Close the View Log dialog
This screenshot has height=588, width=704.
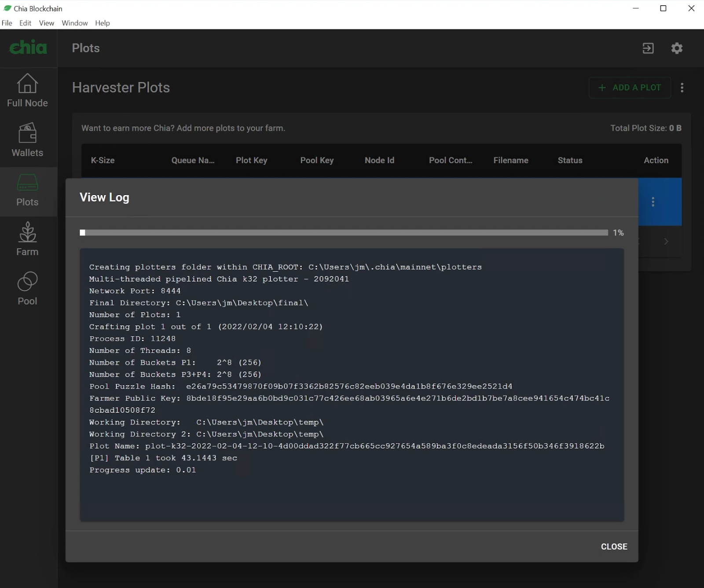pyautogui.click(x=614, y=546)
